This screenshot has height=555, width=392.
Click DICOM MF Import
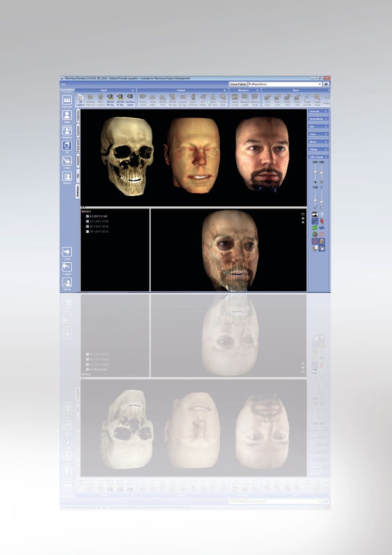[x=110, y=100]
